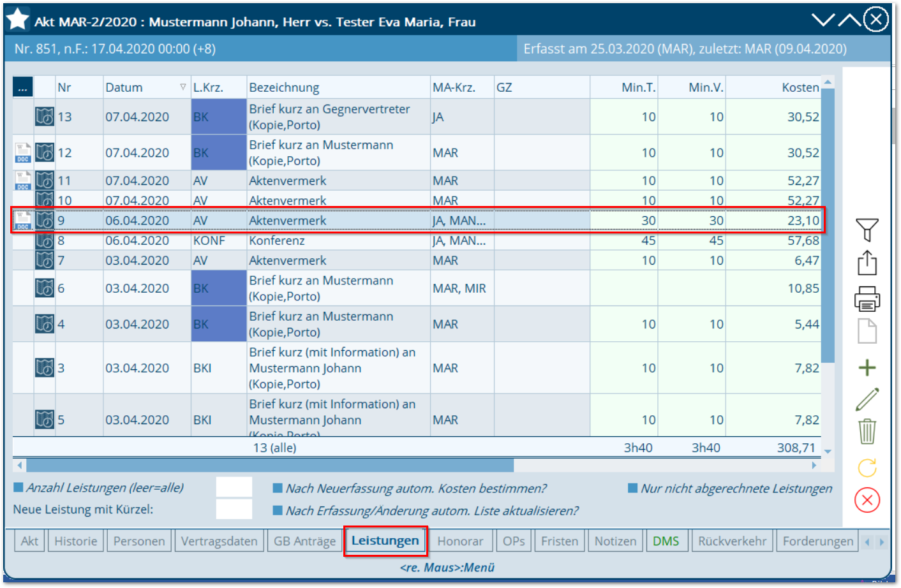Open the Forderungen tab
The image size is (901, 588).
tap(818, 541)
